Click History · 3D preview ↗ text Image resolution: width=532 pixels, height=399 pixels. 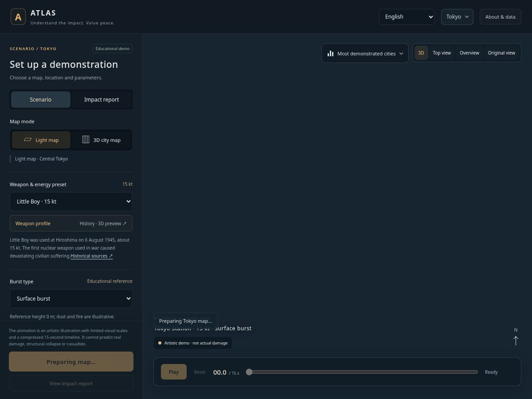click(x=103, y=223)
